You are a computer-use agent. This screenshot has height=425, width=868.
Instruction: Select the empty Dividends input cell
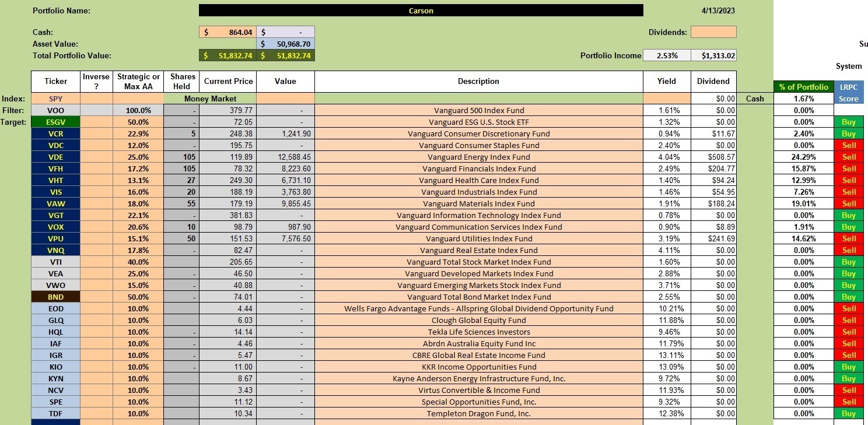[713, 32]
